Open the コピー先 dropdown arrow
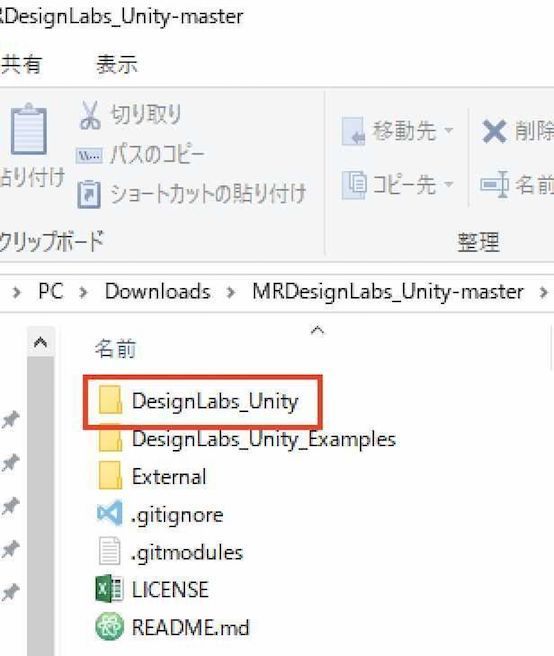Image resolution: width=554 pixels, height=656 pixels. tap(448, 184)
